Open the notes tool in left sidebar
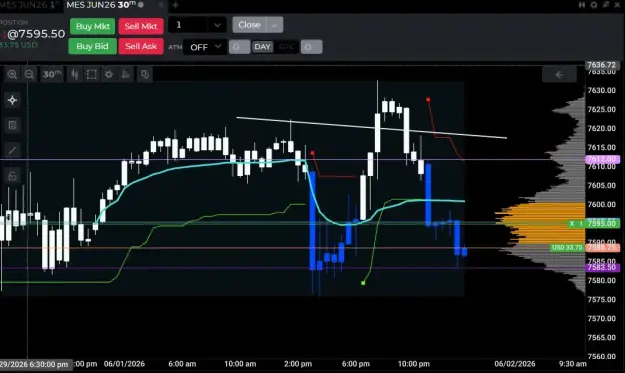The height and width of the screenshot is (373, 625). (12, 125)
